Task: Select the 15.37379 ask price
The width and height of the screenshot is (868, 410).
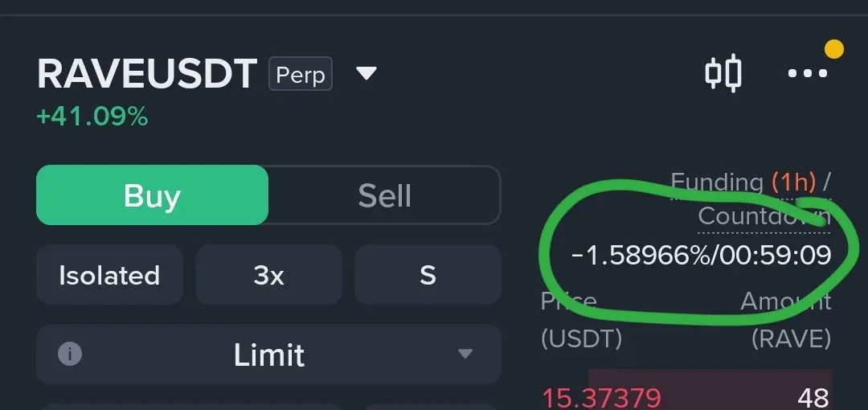Action: click(601, 397)
